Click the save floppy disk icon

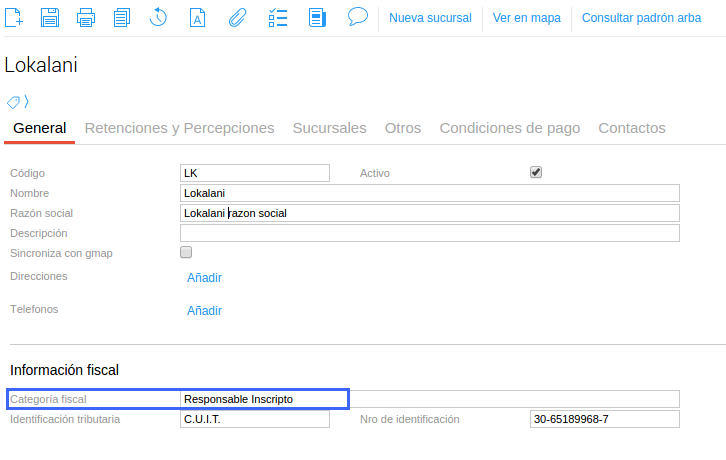pos(50,17)
